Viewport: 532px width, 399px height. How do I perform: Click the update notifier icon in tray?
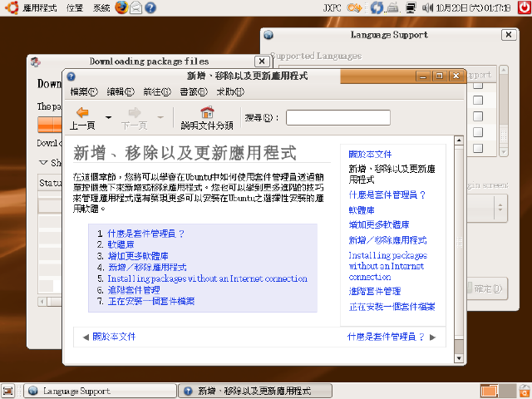(377, 7)
